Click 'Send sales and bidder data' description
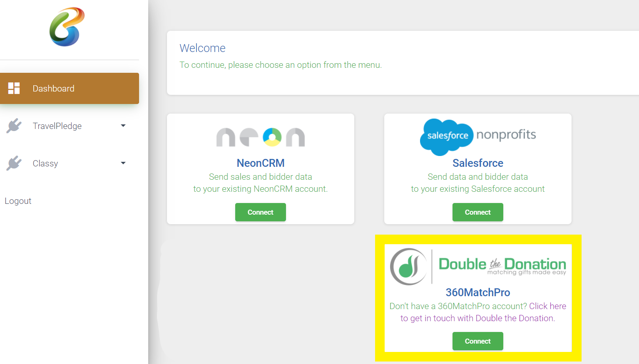The width and height of the screenshot is (639, 364). (x=261, y=177)
